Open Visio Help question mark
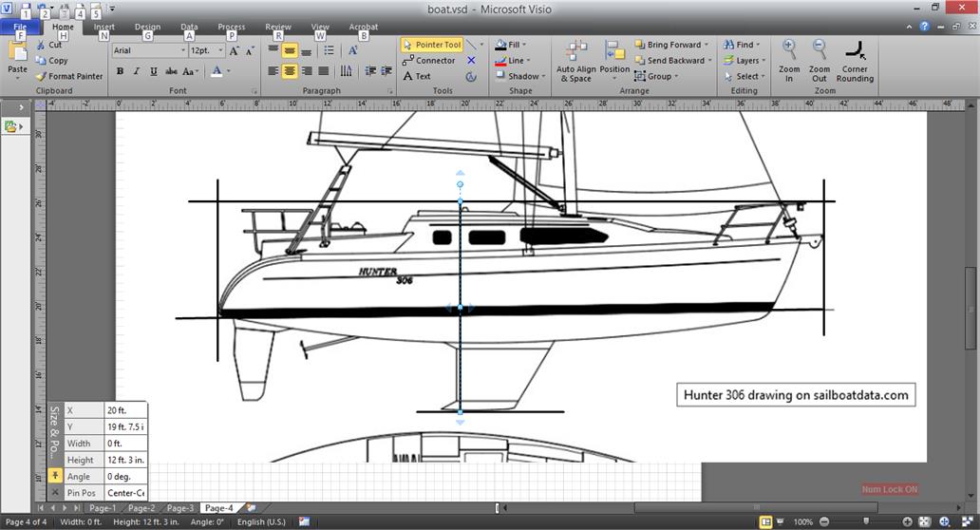 click(x=924, y=27)
